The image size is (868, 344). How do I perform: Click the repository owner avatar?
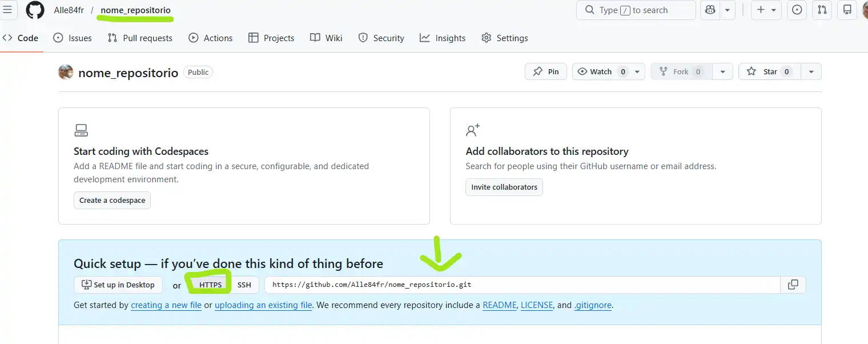click(66, 72)
